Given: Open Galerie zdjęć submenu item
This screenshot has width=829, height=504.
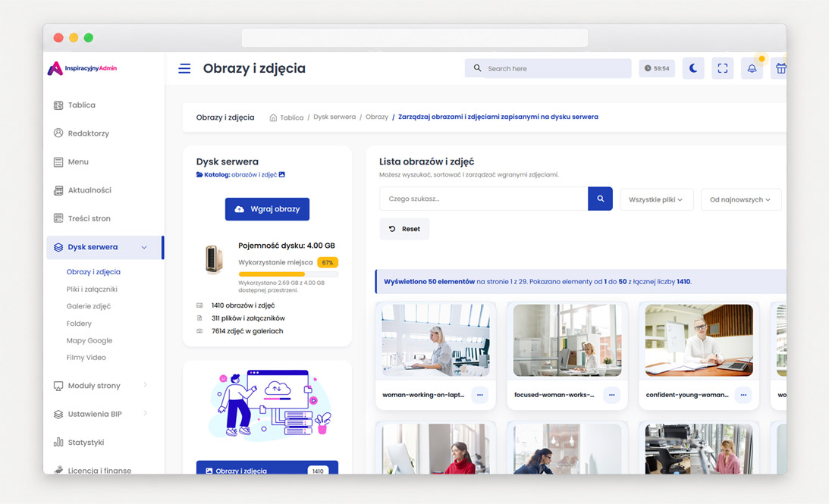Looking at the screenshot, I should [x=88, y=306].
